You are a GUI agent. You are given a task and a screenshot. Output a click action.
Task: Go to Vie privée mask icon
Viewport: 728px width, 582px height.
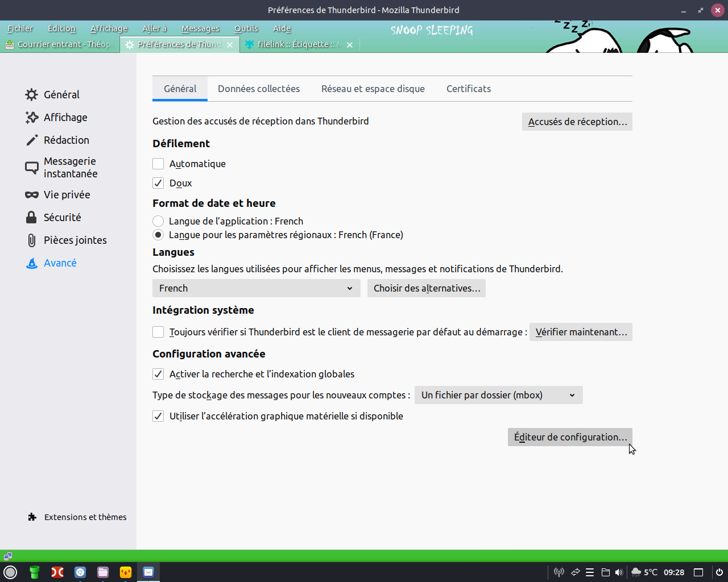[x=32, y=194]
